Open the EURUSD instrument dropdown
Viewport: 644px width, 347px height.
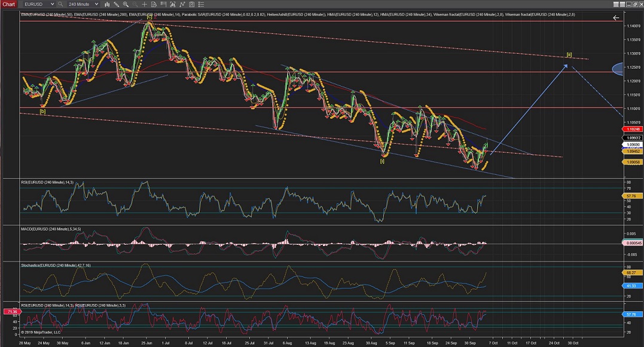[x=42, y=4]
